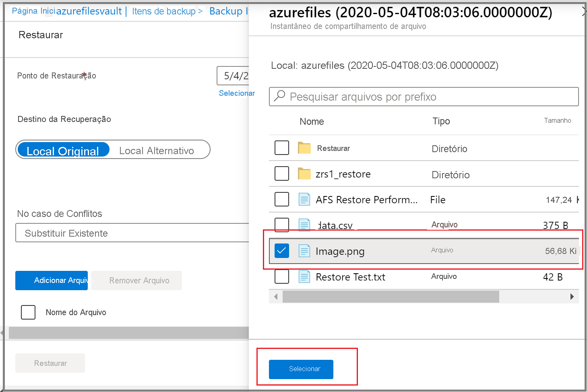Click the file list horizontal scrollbar thumb
This screenshot has width=587, height=392.
(391, 297)
